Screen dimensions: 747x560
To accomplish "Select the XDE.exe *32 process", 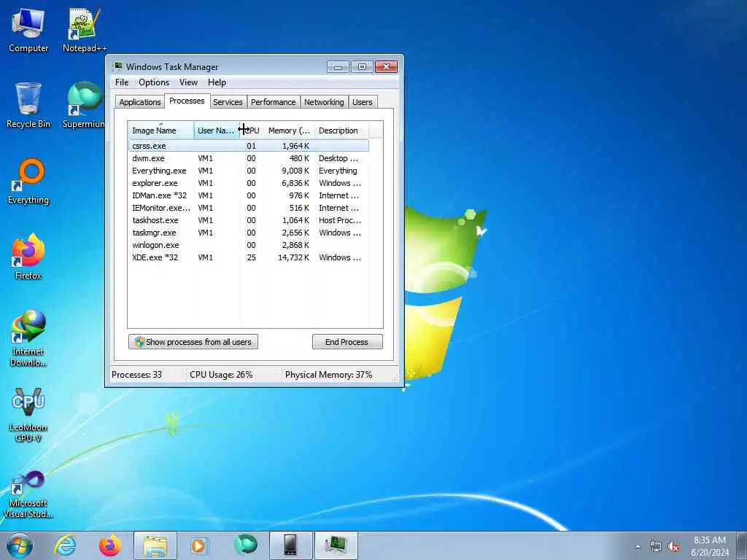I will click(x=248, y=257).
